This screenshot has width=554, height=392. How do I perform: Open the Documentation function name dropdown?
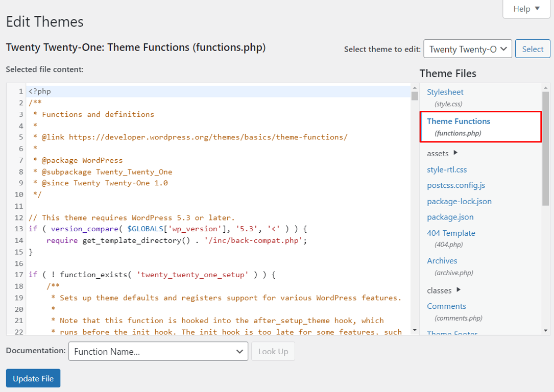point(158,351)
